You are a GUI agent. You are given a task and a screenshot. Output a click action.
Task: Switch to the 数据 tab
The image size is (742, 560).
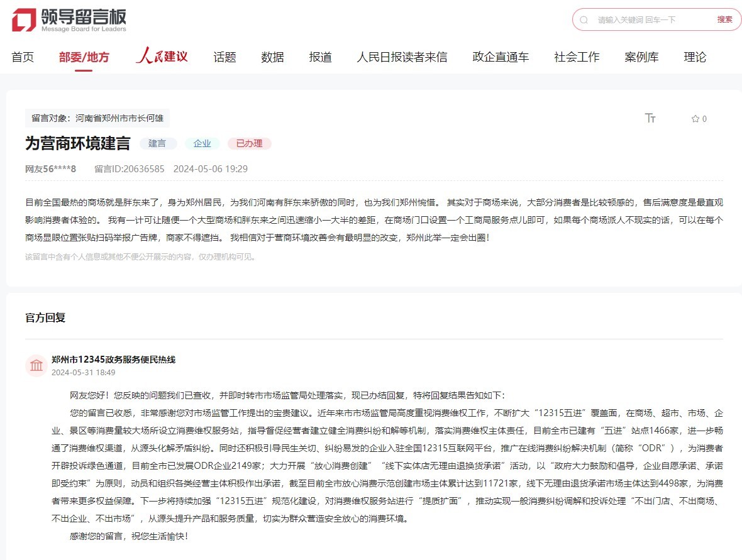pos(272,57)
